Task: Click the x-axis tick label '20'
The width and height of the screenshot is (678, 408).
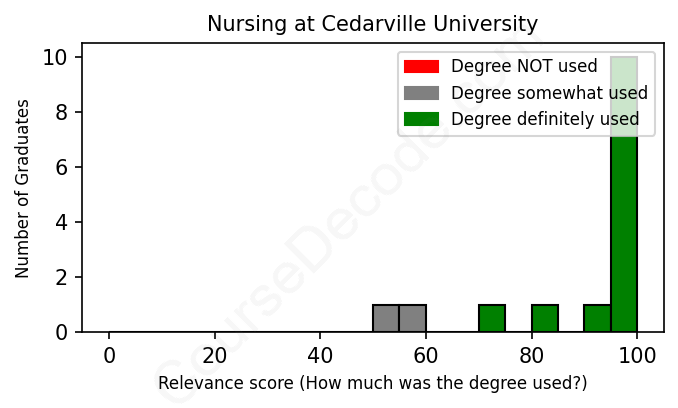Action: pos(215,354)
